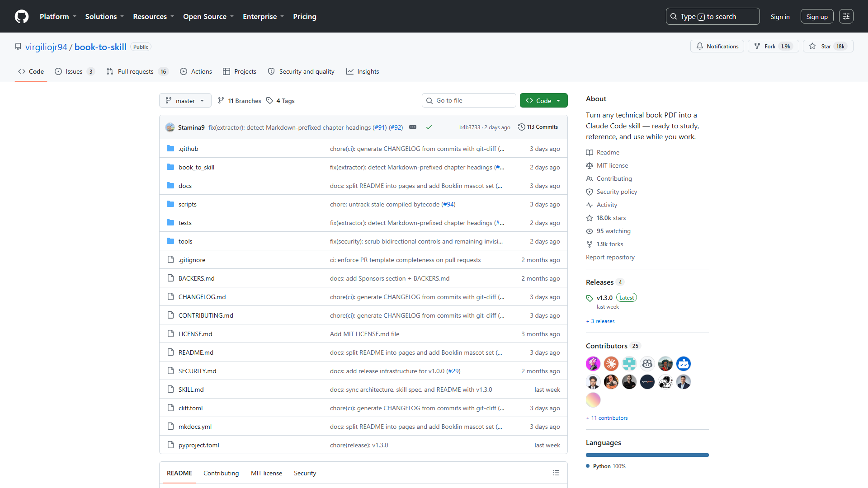The height and width of the screenshot is (488, 868).
Task: Click the .github folder icon
Action: [170, 149]
